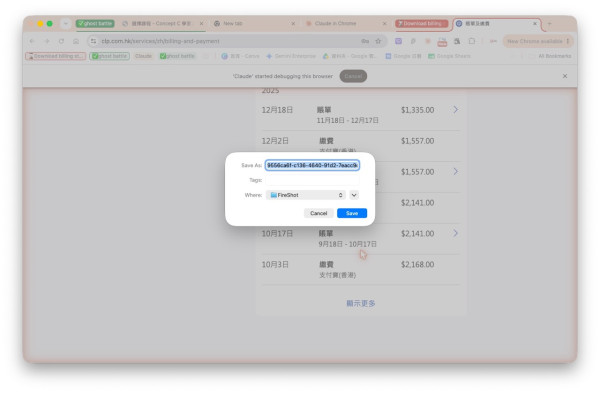This screenshot has width=600, height=393.
Task: Close the 'Concept C' tab
Action: pos(201,23)
